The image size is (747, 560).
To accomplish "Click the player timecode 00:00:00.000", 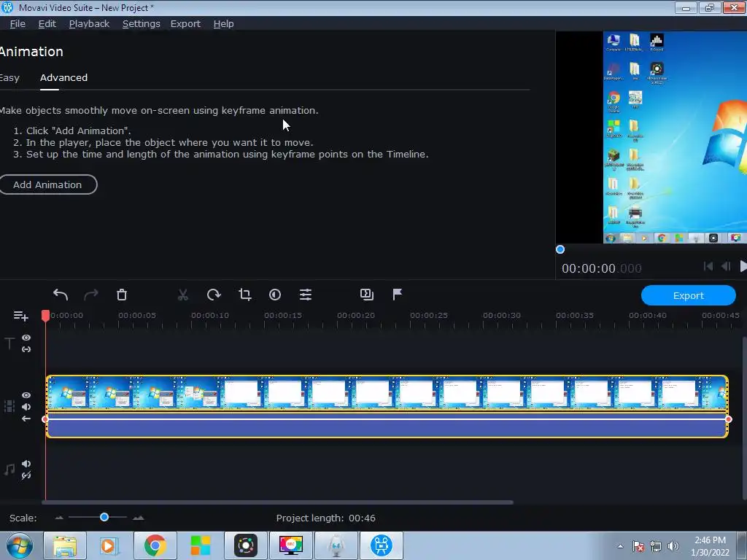I will [601, 268].
